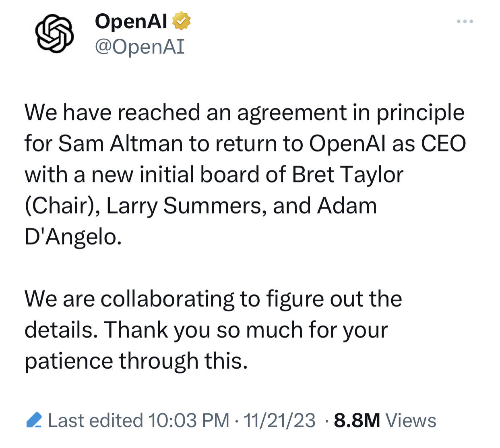Open the OpenAI display name
The image size is (500, 448).
131,21
